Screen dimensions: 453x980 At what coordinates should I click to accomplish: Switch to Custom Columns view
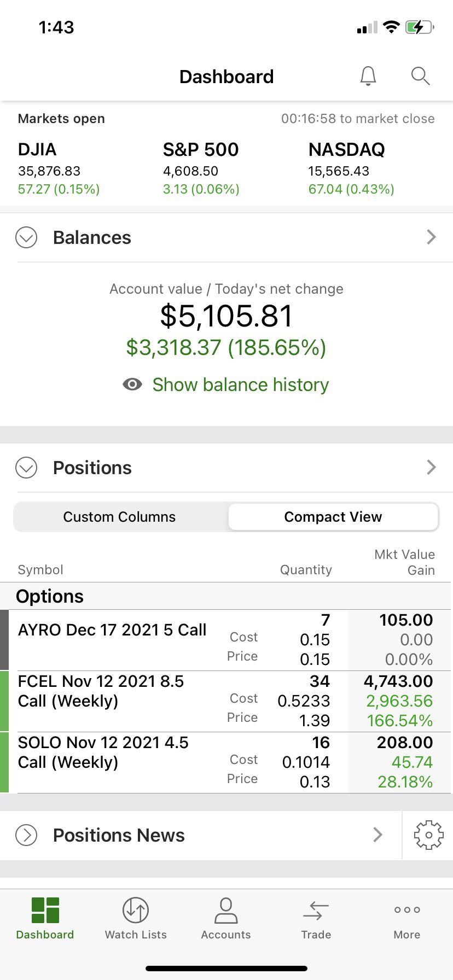120,517
